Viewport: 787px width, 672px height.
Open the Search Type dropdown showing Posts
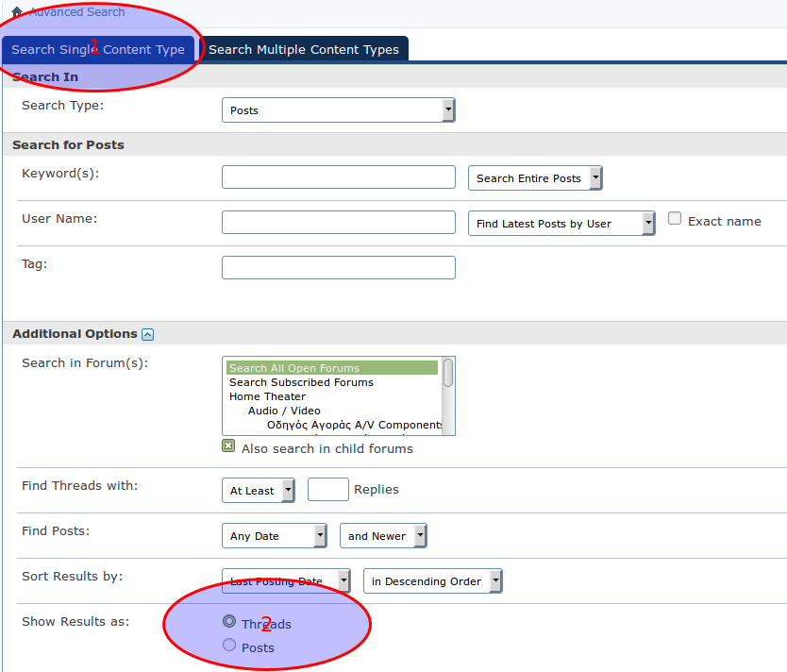(338, 110)
